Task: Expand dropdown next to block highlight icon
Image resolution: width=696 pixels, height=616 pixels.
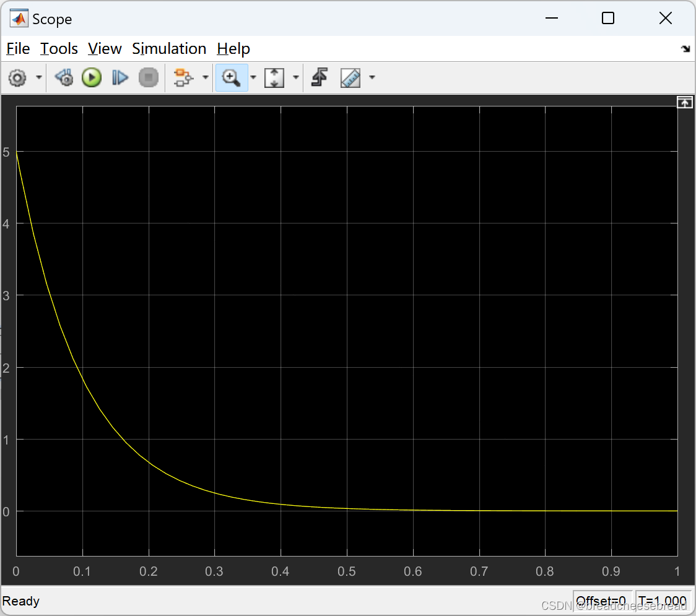Action: pyautogui.click(x=205, y=77)
